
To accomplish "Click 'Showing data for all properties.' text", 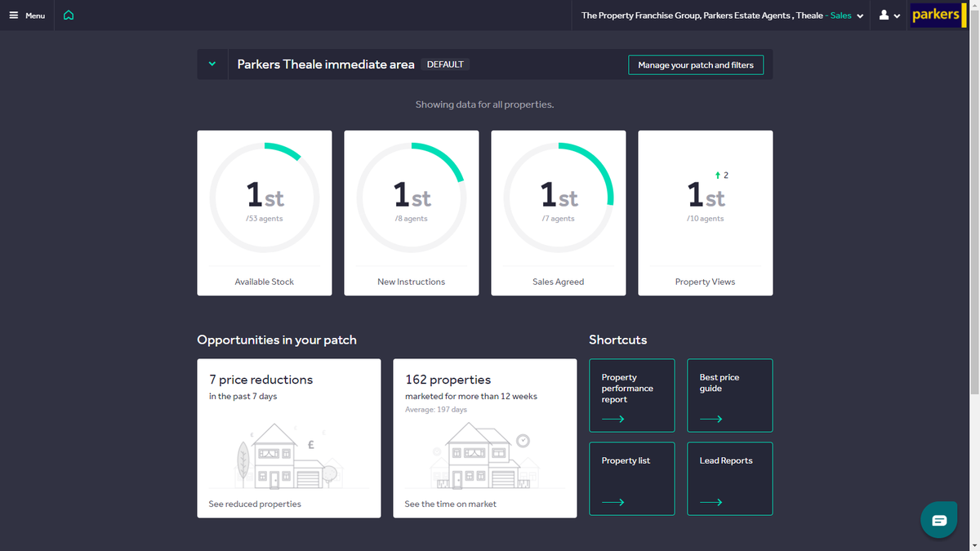I will [x=485, y=104].
